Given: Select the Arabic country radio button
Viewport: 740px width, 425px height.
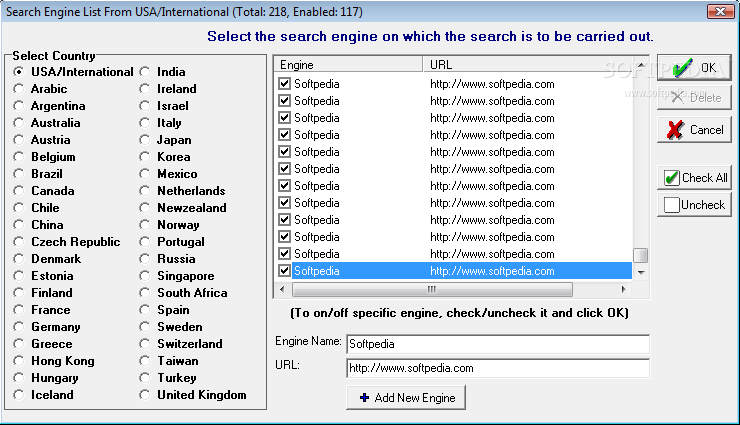Looking at the screenshot, I should pos(19,89).
